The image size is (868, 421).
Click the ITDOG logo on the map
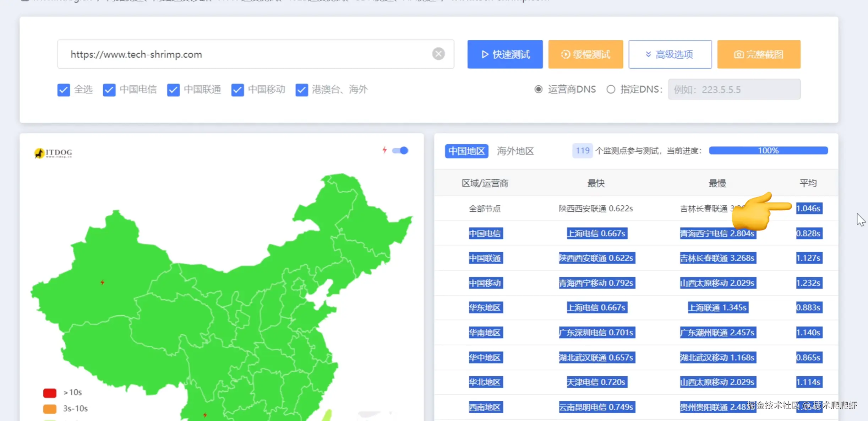(x=53, y=153)
